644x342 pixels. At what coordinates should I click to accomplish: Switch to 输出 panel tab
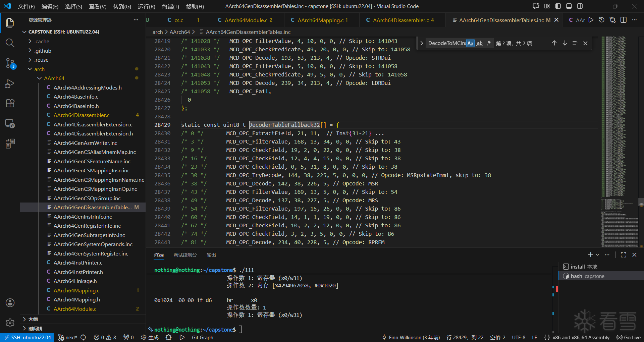point(211,255)
